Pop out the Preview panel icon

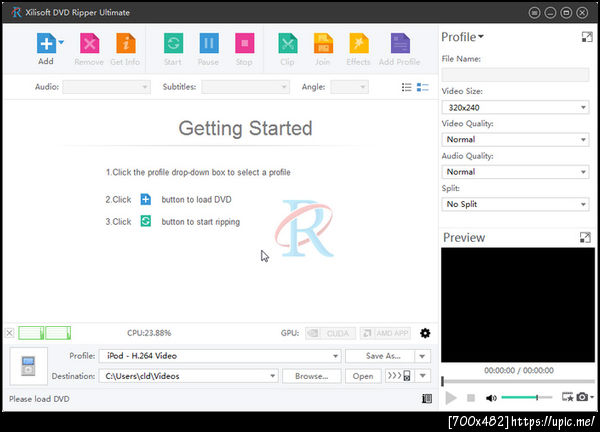click(585, 238)
